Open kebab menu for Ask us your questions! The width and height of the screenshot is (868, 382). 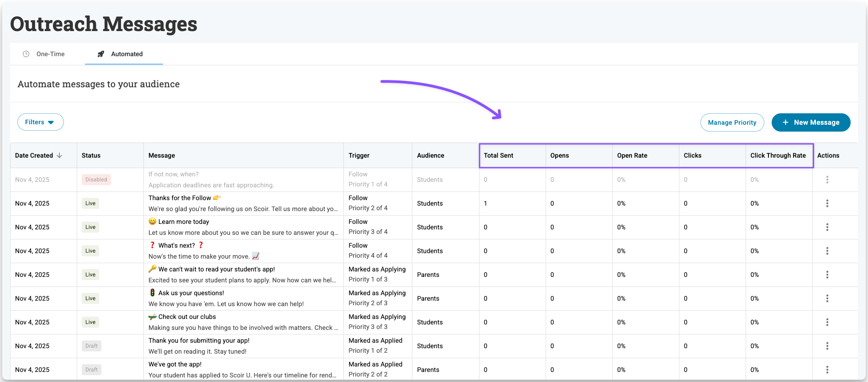(x=827, y=298)
